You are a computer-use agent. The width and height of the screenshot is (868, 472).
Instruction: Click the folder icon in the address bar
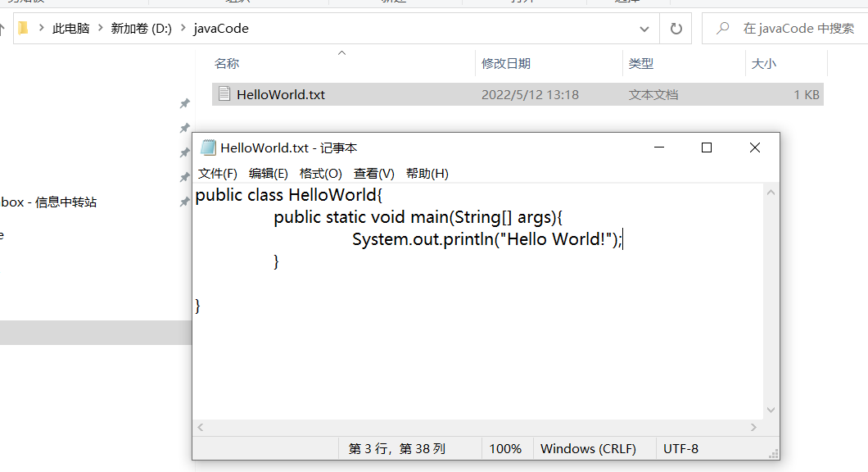tap(23, 28)
